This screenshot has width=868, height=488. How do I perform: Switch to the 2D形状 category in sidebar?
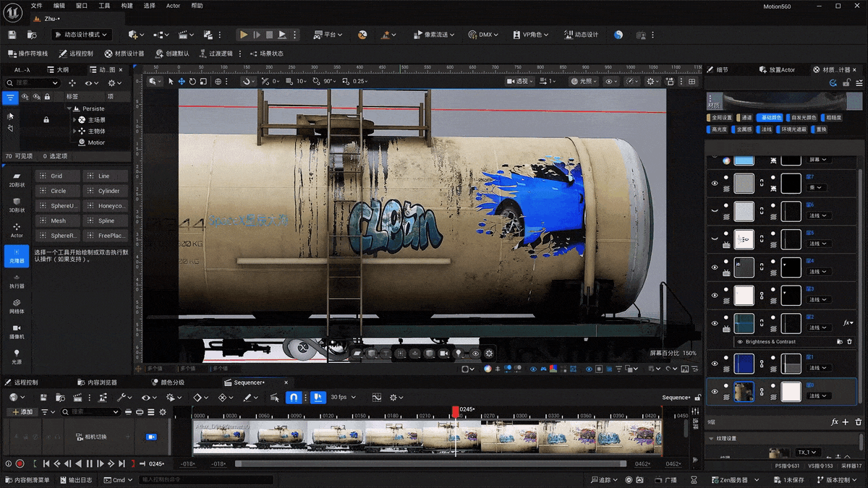(x=15, y=180)
